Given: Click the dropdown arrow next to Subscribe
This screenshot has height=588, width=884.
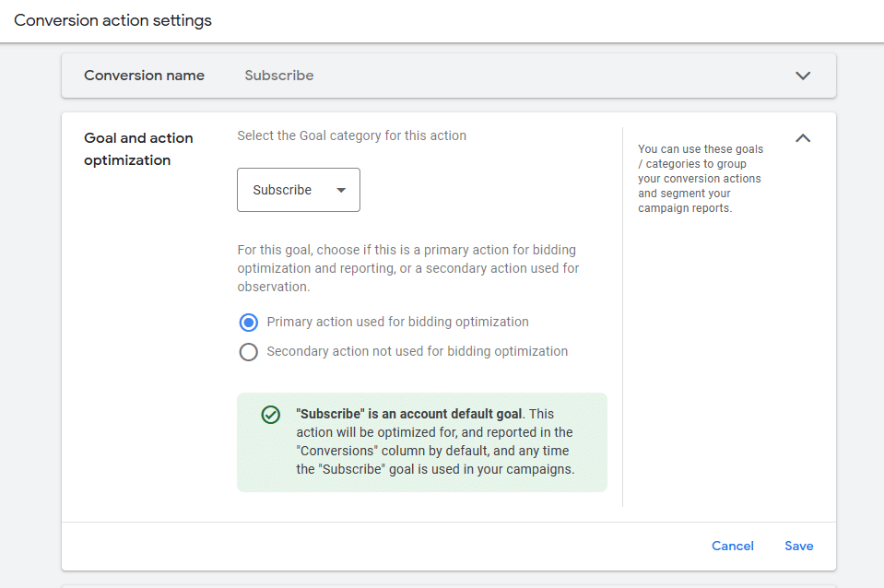Looking at the screenshot, I should click(x=341, y=191).
